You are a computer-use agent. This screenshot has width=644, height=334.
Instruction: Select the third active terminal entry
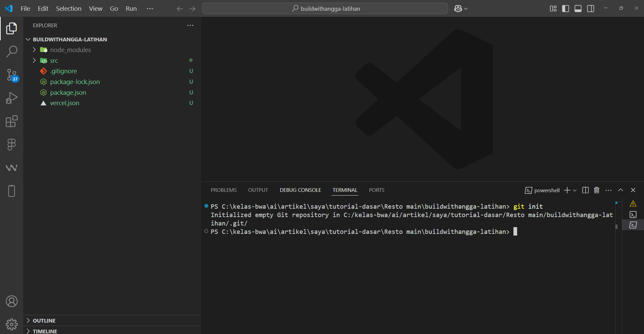click(633, 225)
